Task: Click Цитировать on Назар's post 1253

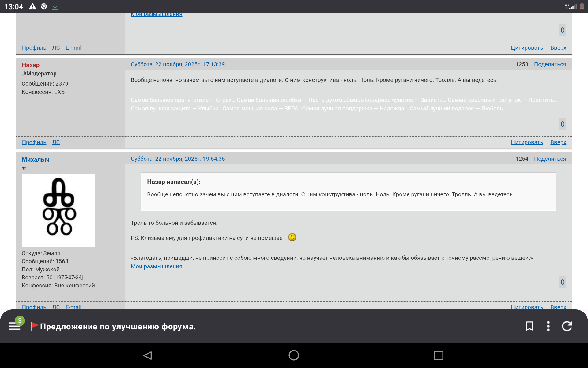Action: coord(527,142)
